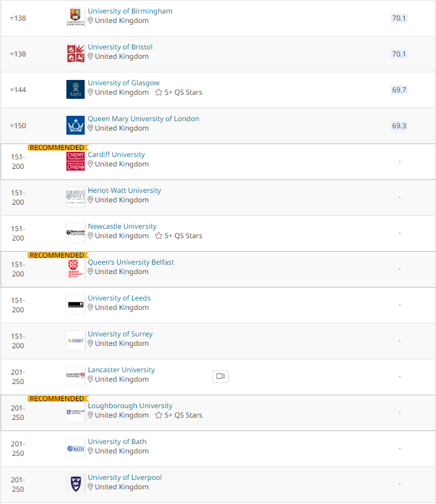Click the Queen's University Belfast logo
436x504 pixels.
click(76, 269)
